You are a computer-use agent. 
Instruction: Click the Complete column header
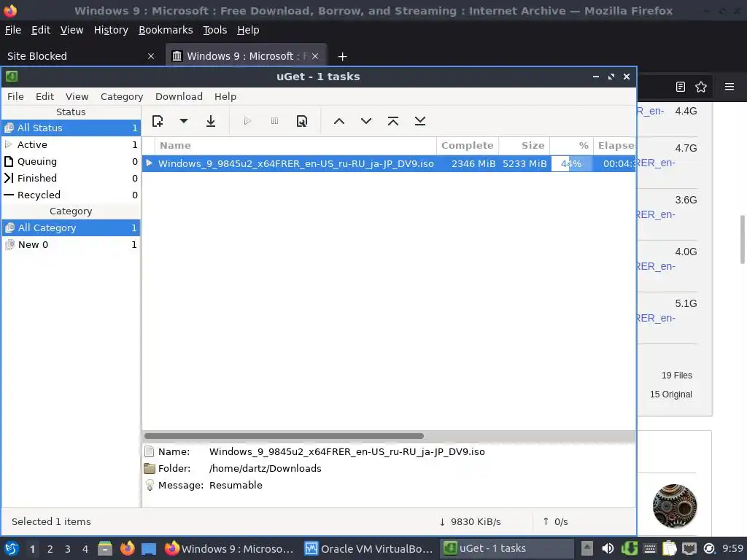[x=468, y=145]
